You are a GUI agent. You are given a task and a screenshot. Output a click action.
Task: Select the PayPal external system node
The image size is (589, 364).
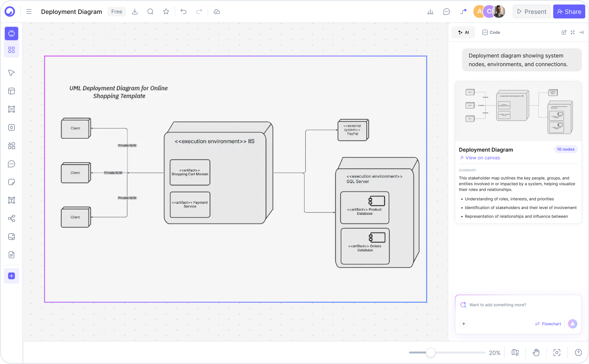tap(353, 130)
